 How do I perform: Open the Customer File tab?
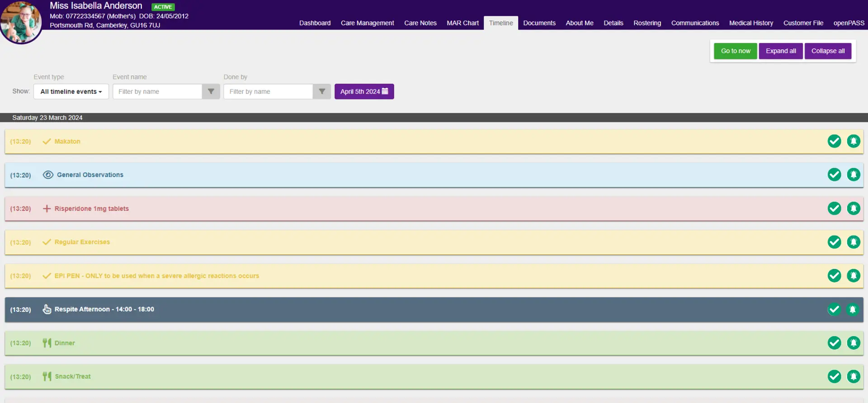tap(803, 23)
